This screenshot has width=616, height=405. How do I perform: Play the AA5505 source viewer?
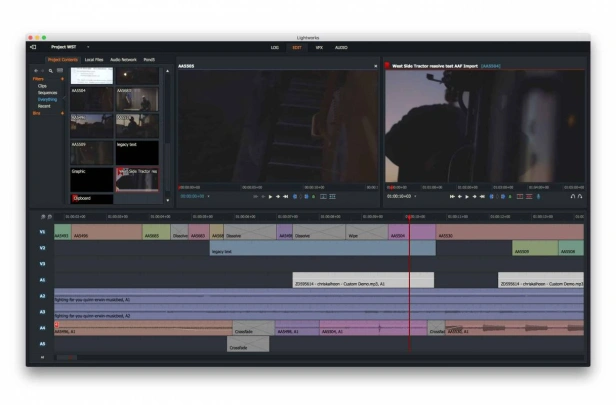(270, 197)
